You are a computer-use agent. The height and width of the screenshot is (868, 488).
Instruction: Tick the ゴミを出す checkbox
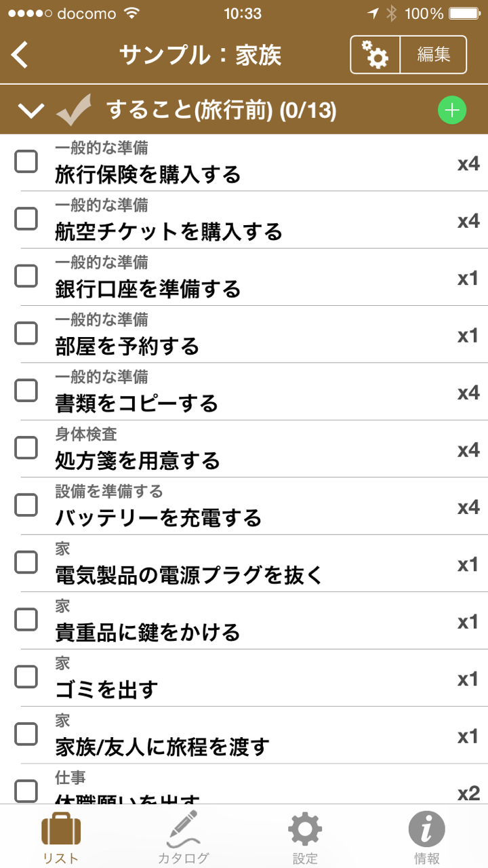[x=26, y=677]
